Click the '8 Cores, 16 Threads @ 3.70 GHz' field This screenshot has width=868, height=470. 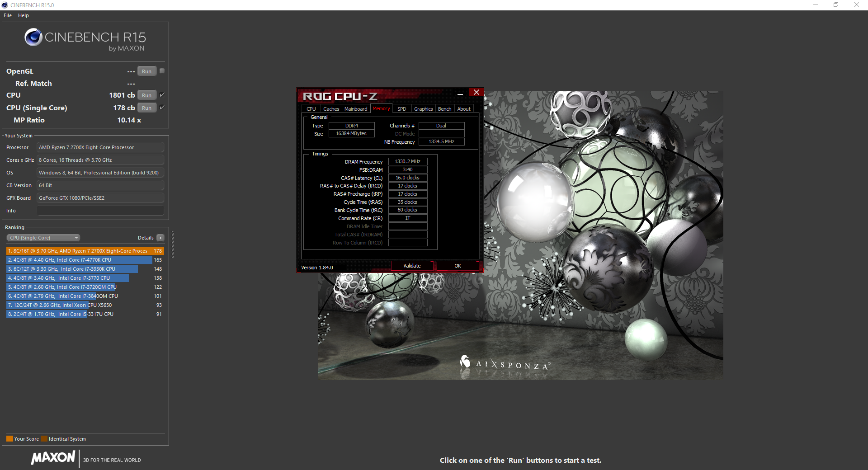(100, 160)
